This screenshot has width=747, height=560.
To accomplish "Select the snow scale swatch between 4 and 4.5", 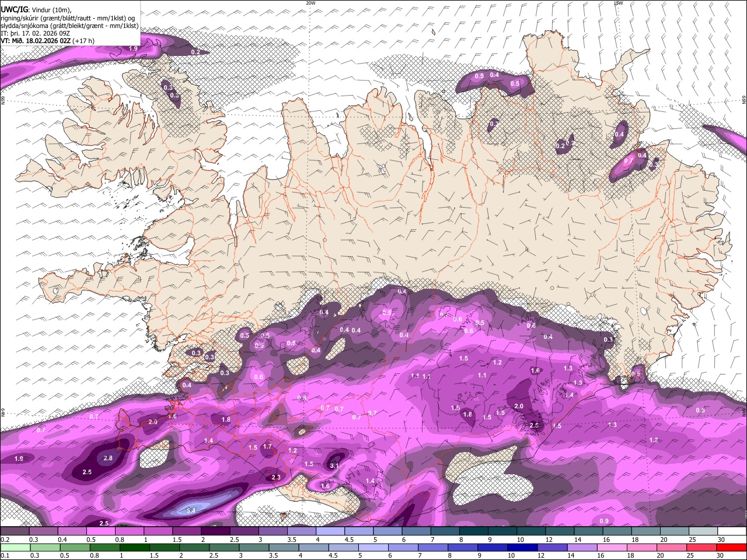I will coord(330,531).
